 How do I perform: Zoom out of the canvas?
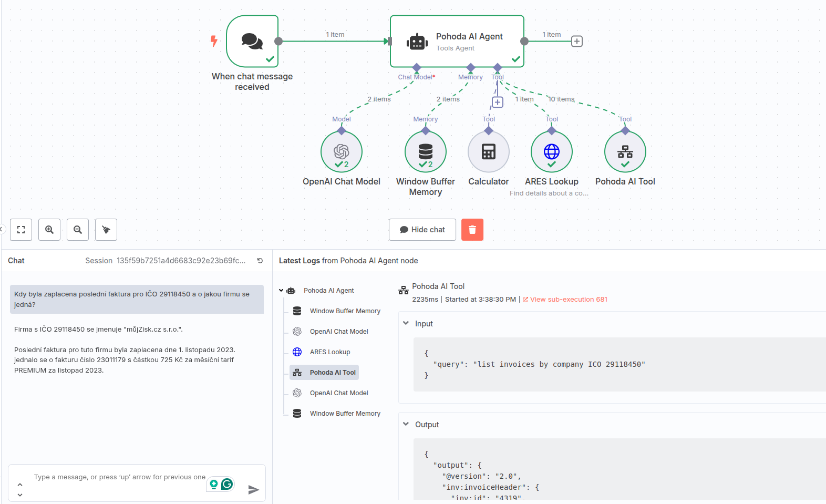[78, 230]
